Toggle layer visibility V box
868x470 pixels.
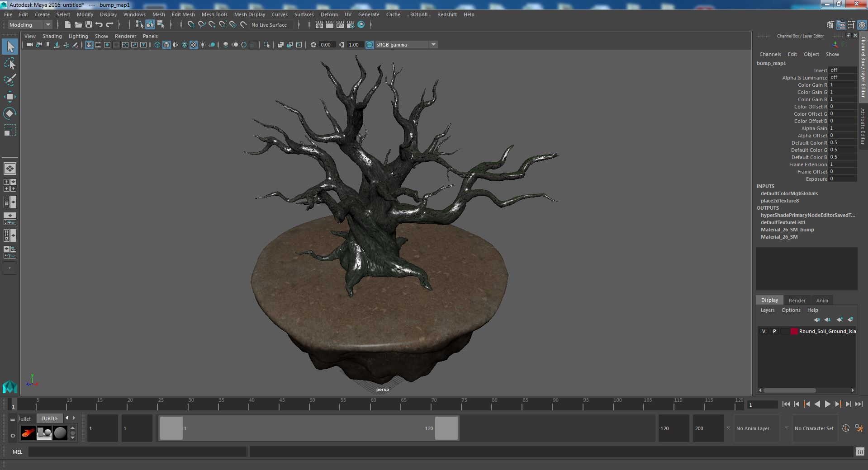(x=764, y=331)
